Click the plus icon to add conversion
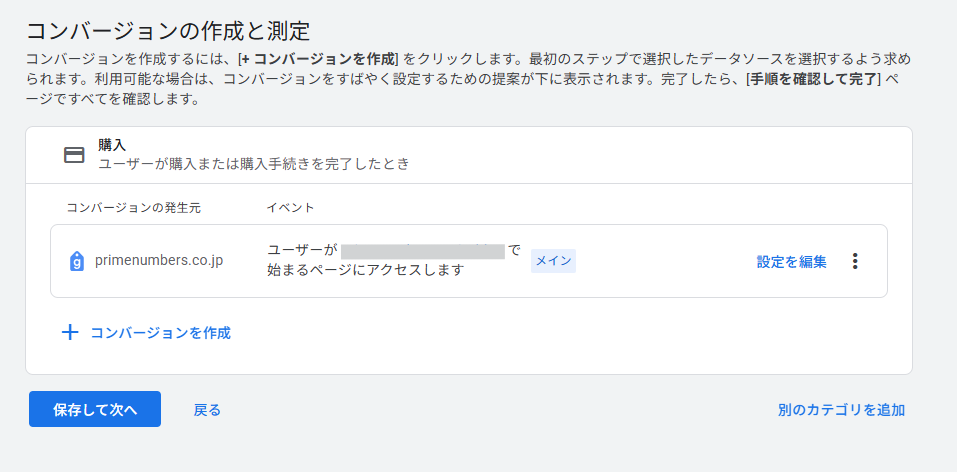 tap(70, 333)
